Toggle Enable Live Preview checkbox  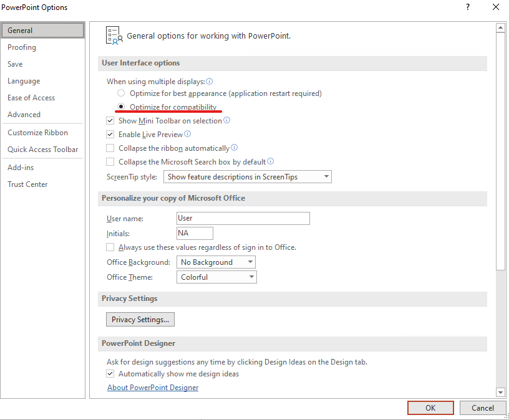click(110, 135)
